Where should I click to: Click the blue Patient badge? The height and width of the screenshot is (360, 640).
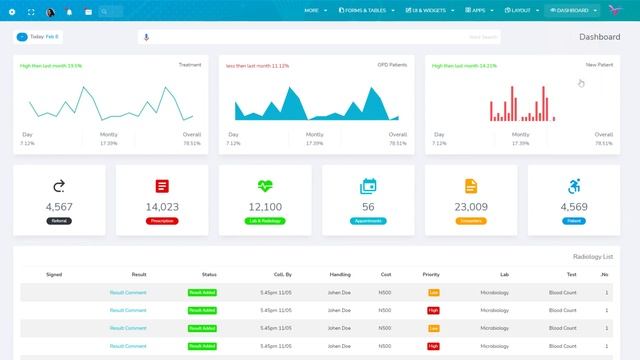(x=574, y=221)
